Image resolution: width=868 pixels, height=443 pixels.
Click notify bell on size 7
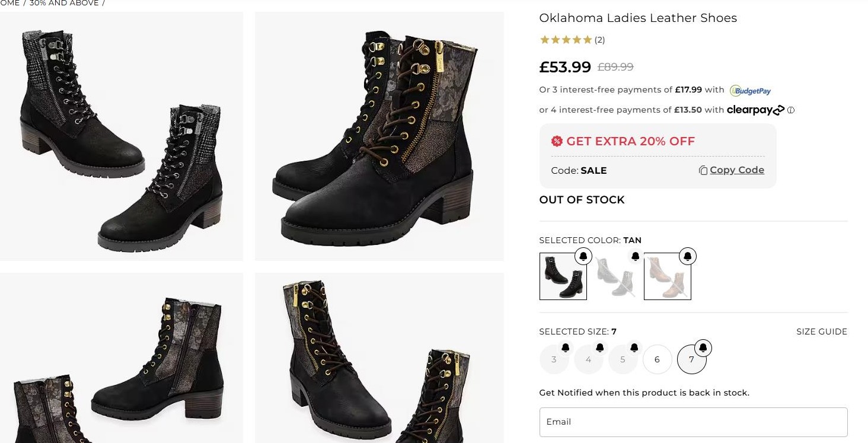click(703, 348)
